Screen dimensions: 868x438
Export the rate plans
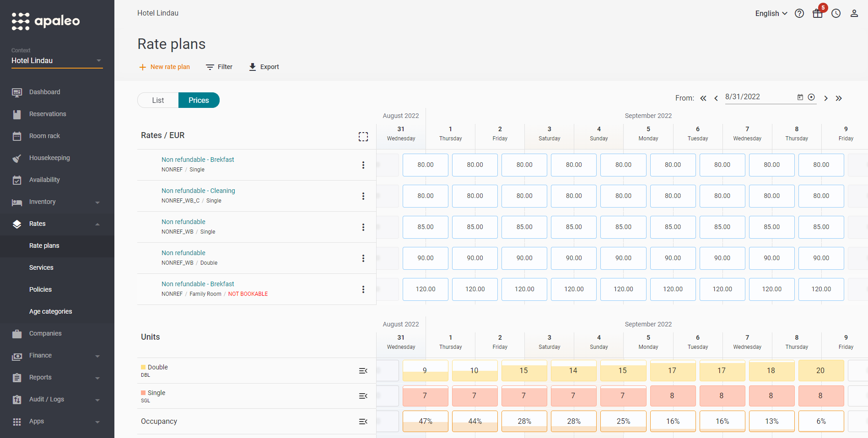click(x=264, y=67)
